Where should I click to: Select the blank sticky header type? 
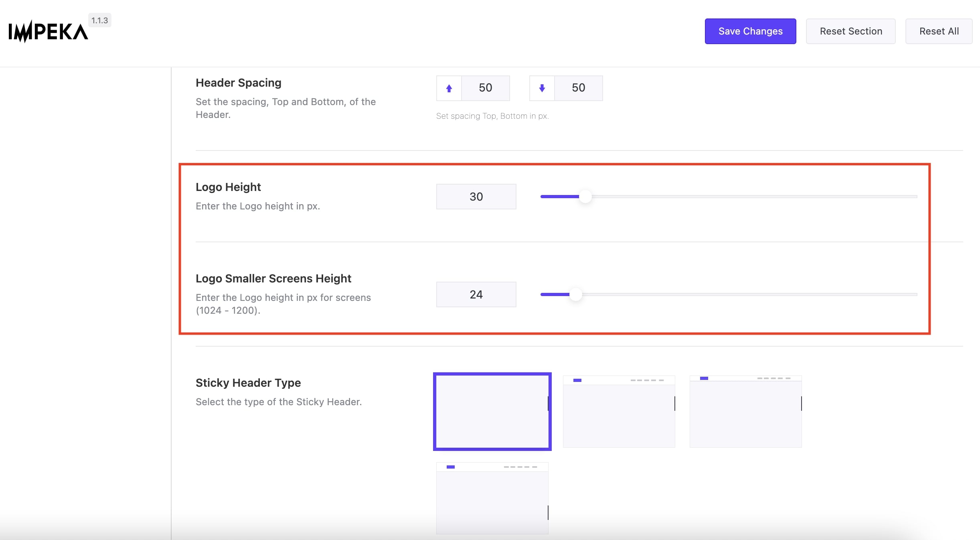click(492, 412)
